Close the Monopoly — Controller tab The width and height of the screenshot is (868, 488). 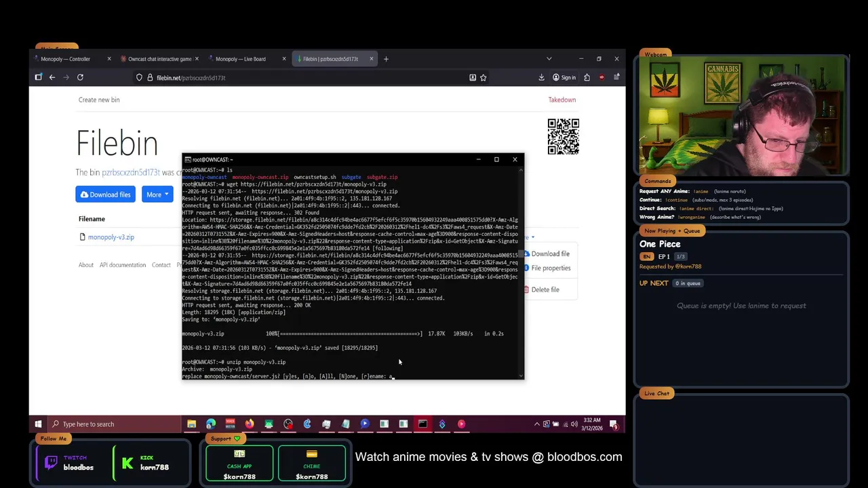click(109, 59)
